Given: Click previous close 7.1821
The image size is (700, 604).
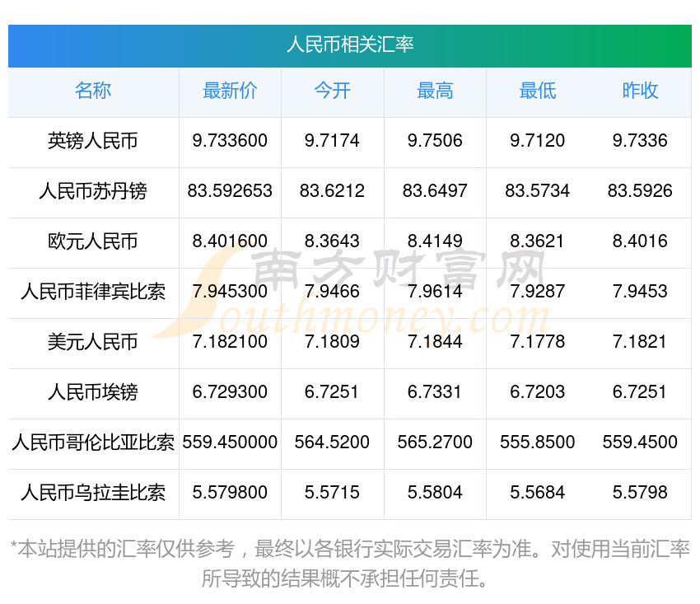Looking at the screenshot, I should pos(640,342).
